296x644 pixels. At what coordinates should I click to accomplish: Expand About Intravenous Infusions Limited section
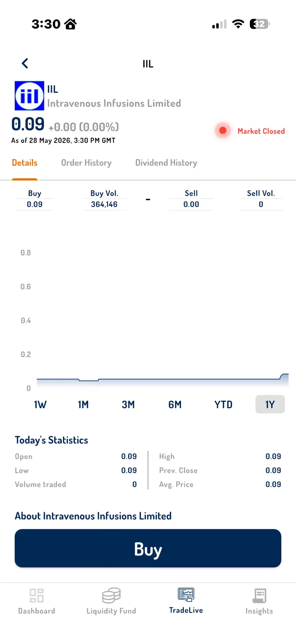(x=93, y=516)
